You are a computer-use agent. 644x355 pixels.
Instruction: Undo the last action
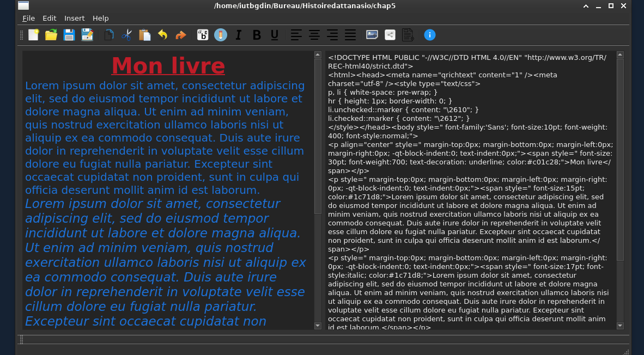(163, 35)
